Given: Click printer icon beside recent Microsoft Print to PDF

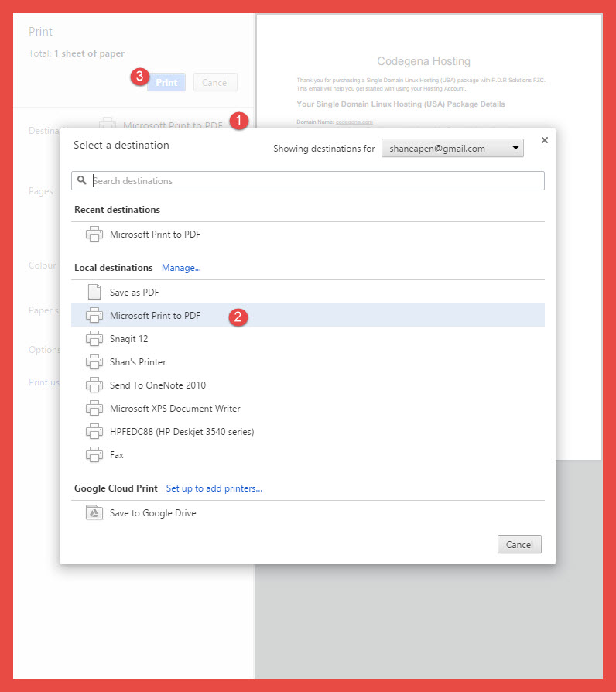Looking at the screenshot, I should click(94, 234).
